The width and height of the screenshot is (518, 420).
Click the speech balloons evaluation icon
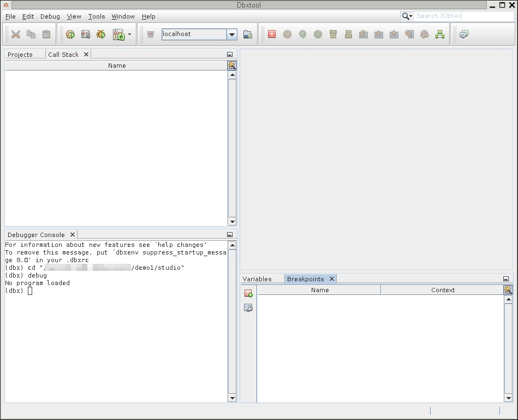pos(464,34)
